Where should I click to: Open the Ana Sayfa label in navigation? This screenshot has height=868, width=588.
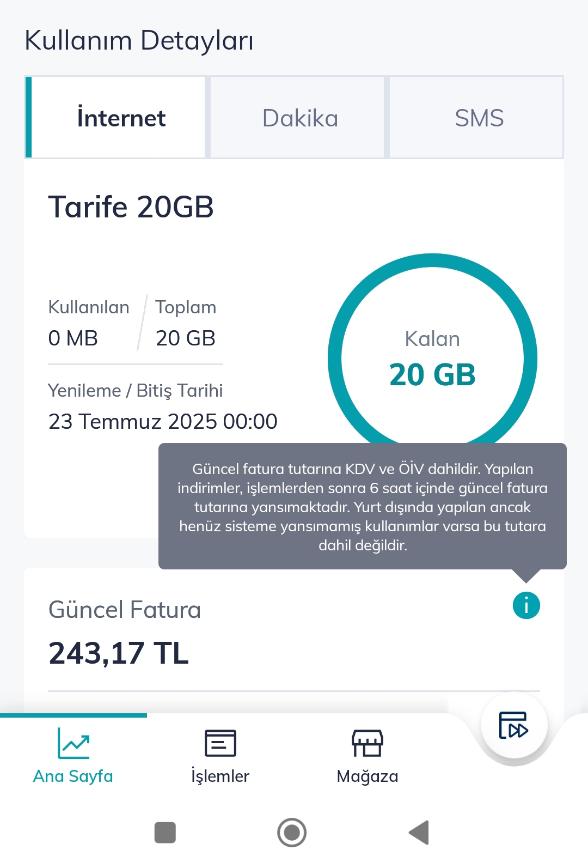click(73, 776)
